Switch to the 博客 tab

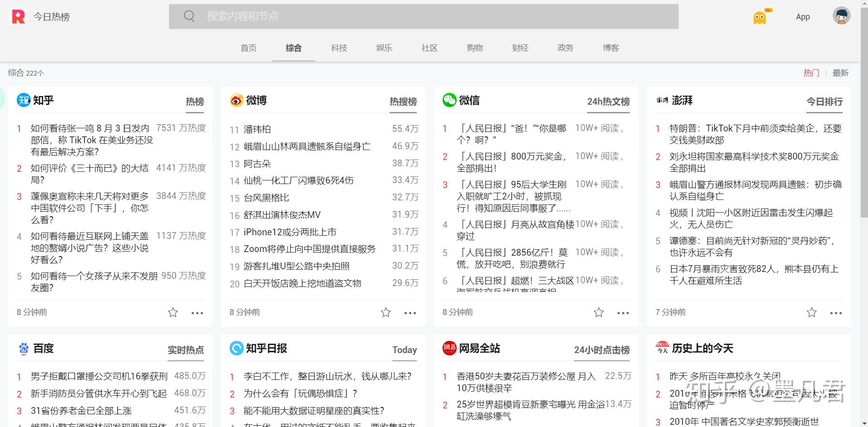point(611,48)
